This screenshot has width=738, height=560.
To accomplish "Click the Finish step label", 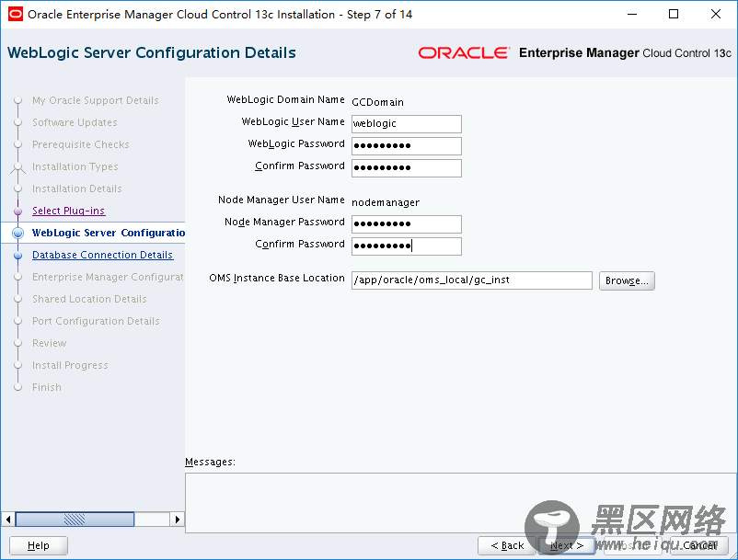I will [x=47, y=387].
